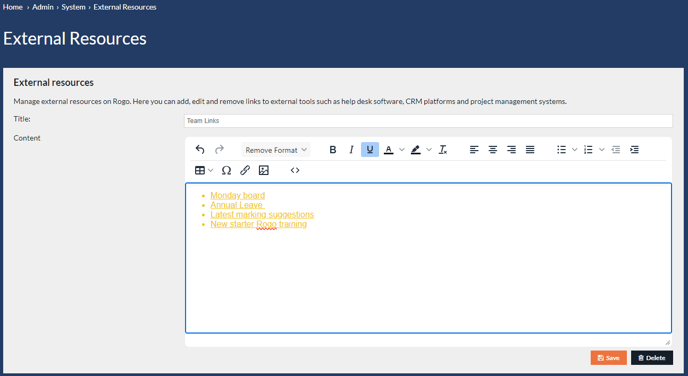Viewport: 688px width, 376px height.
Task: Align text to the right
Action: click(511, 150)
